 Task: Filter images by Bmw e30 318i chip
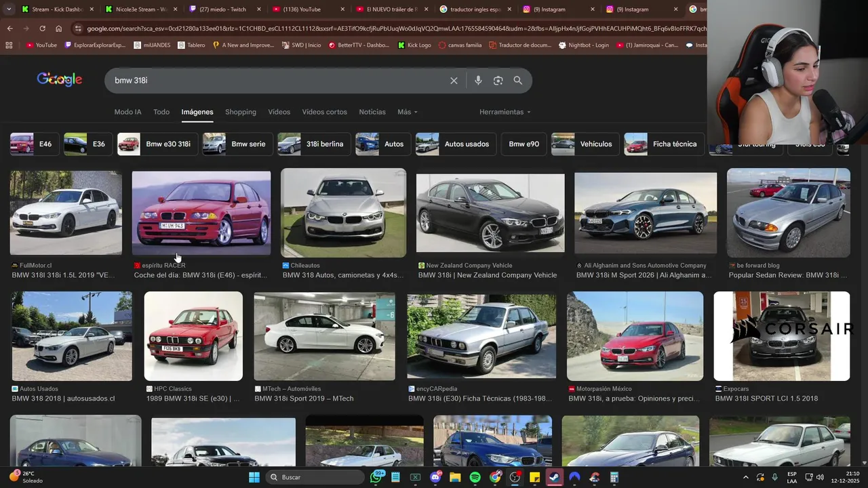(157, 144)
